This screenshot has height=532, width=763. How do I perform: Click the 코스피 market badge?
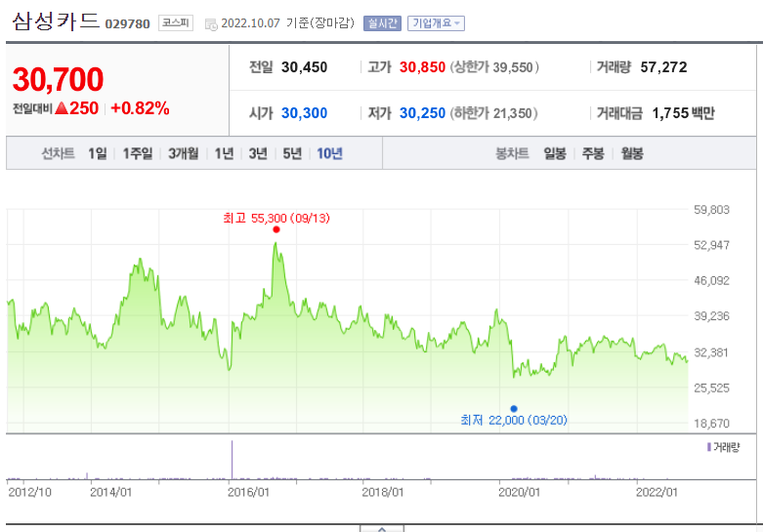pyautogui.click(x=176, y=22)
